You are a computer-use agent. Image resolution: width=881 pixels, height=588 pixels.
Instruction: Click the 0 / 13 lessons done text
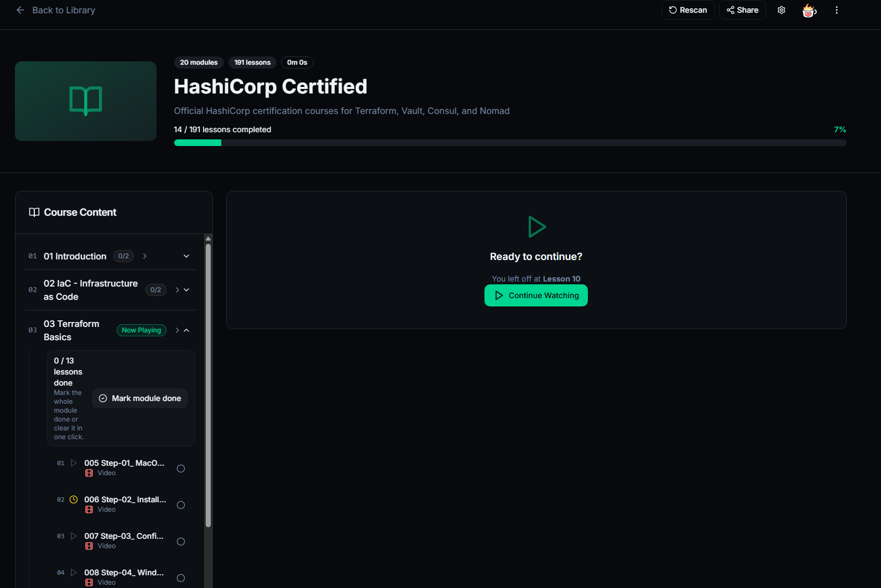[68, 372]
